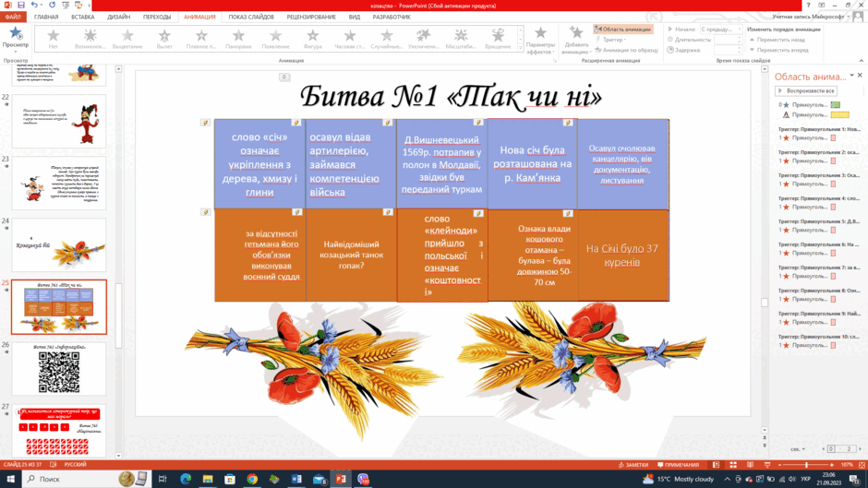Click the Redo/Repeat icon in quick access toolbar
Viewport: 868px width, 488px height.
tap(52, 5)
